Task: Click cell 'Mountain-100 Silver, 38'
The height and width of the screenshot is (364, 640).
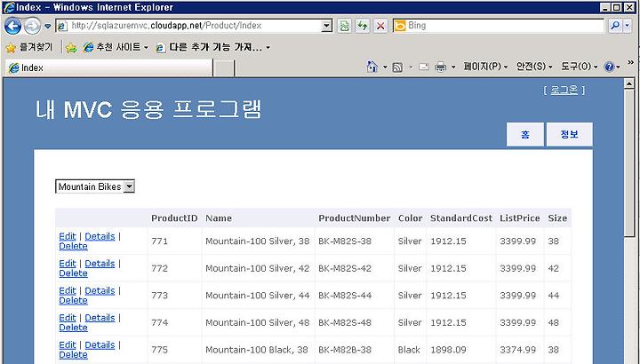Action: 258,241
